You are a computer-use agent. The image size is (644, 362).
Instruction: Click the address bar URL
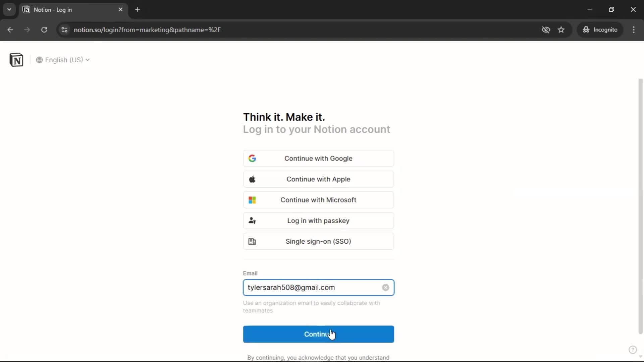coord(147,30)
